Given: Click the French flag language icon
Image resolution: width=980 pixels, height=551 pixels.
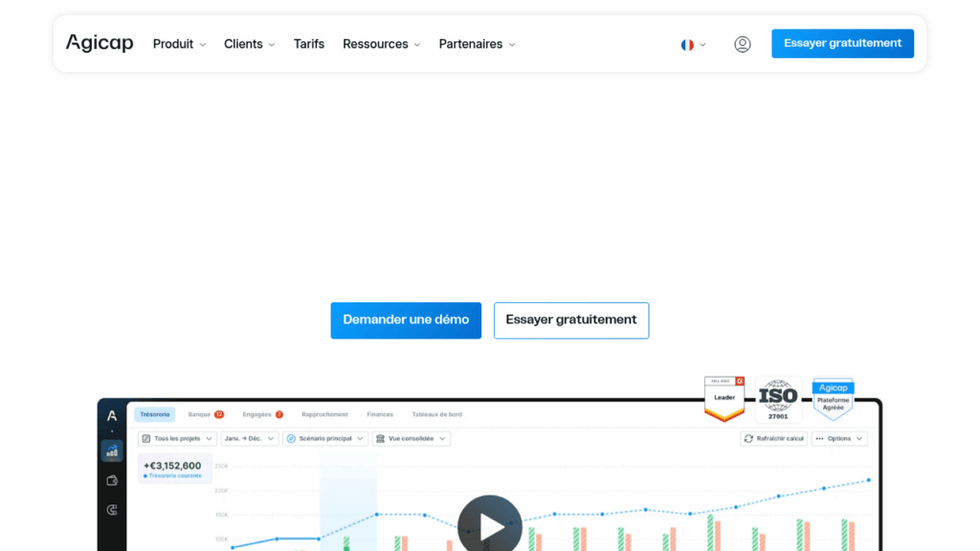Looking at the screenshot, I should point(687,44).
